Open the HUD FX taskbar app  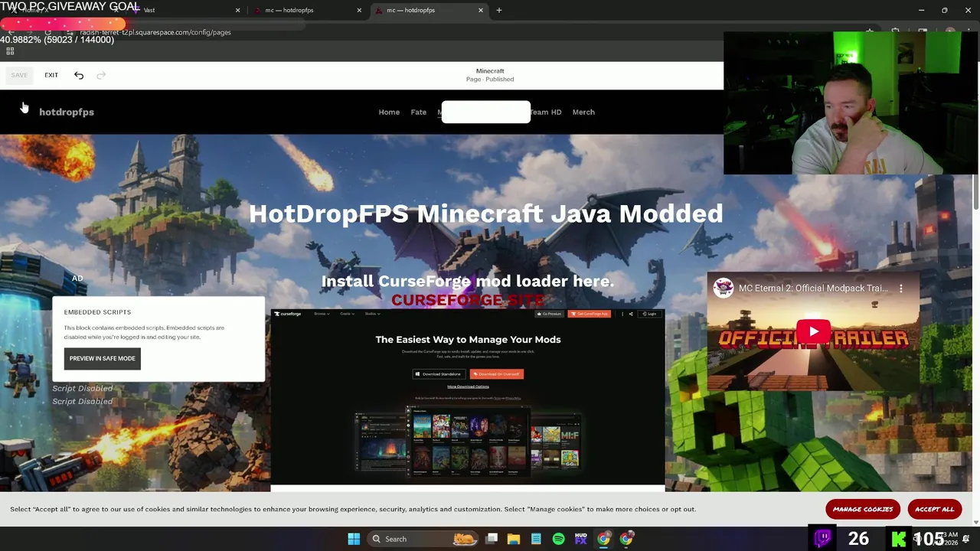click(581, 539)
